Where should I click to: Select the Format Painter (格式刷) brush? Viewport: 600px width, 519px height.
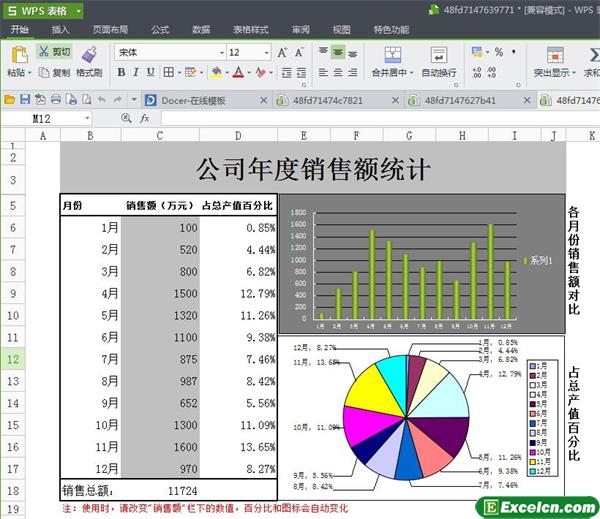89,54
